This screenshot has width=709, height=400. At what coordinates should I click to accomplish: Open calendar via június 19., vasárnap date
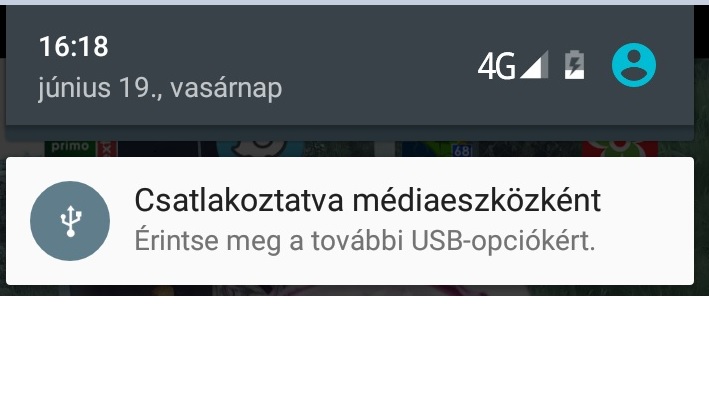pos(160,88)
